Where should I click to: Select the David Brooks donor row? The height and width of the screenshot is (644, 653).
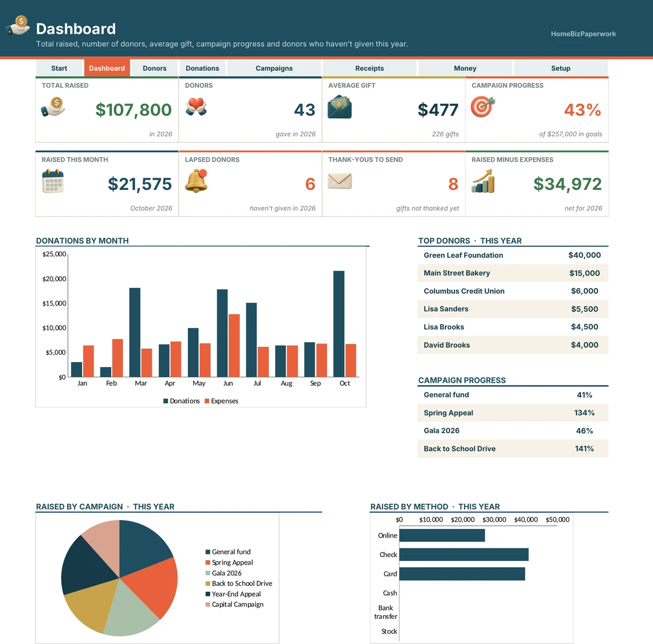513,345
